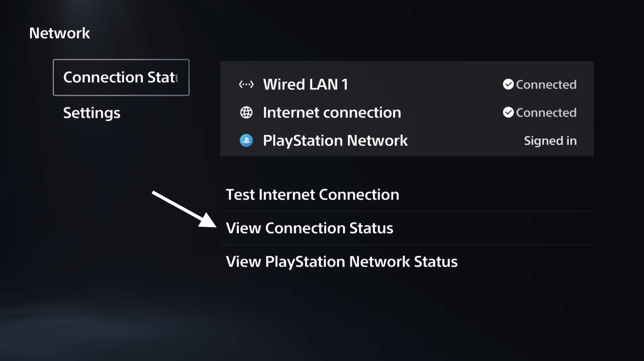Open View PlayStation Network Status
The width and height of the screenshot is (644, 361).
pyautogui.click(x=342, y=262)
